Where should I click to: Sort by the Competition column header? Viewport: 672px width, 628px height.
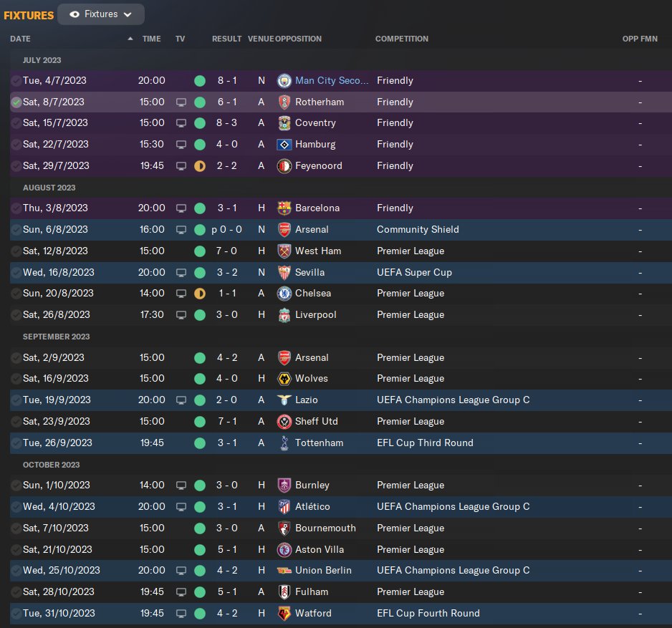tap(402, 39)
